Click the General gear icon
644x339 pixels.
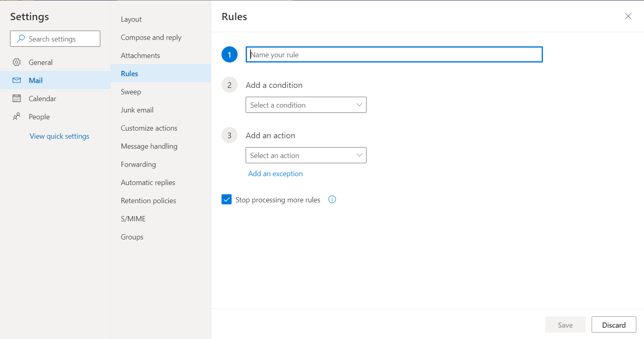point(17,62)
